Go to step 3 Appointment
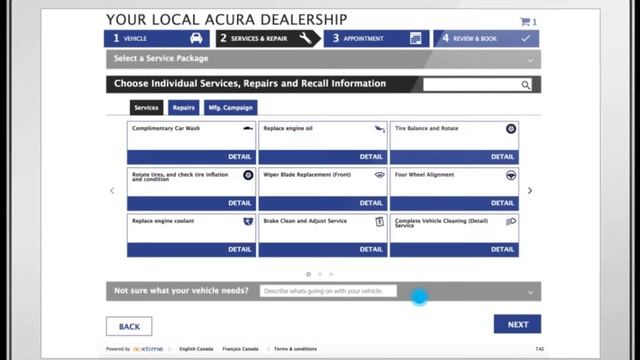 click(x=376, y=38)
